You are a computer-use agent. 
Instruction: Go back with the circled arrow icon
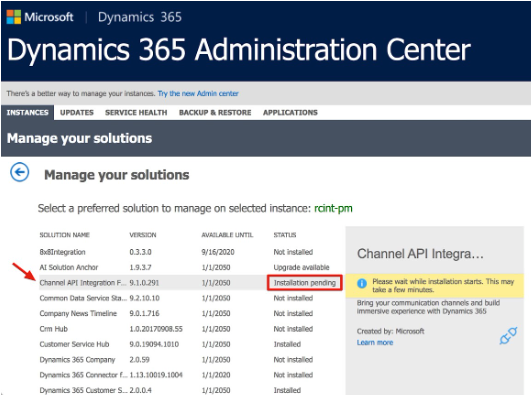[20, 172]
